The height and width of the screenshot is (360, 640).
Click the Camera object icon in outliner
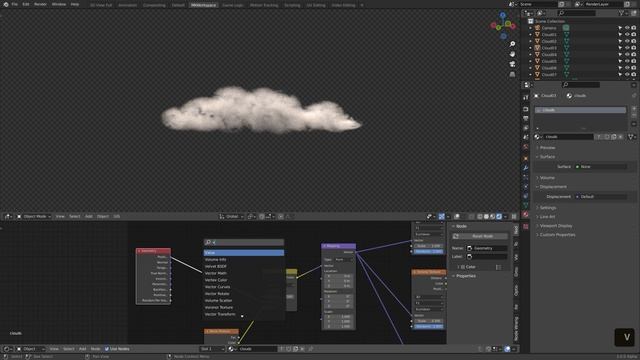point(538,28)
